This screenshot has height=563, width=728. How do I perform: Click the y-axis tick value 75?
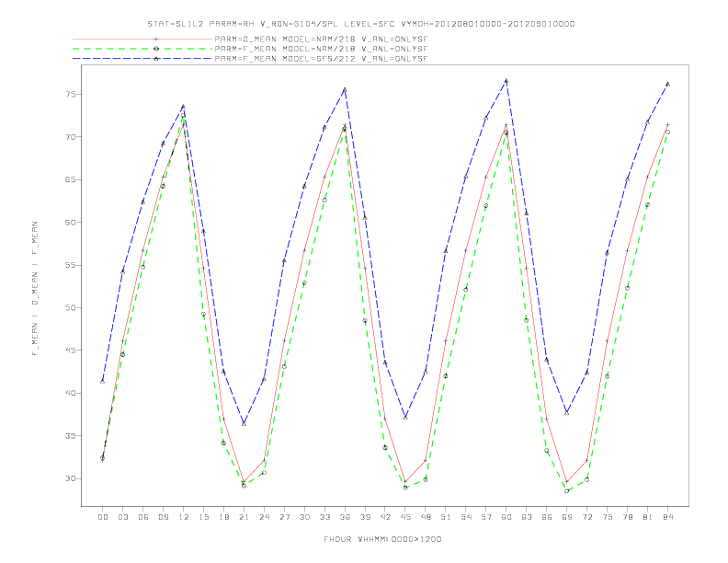click(71, 95)
